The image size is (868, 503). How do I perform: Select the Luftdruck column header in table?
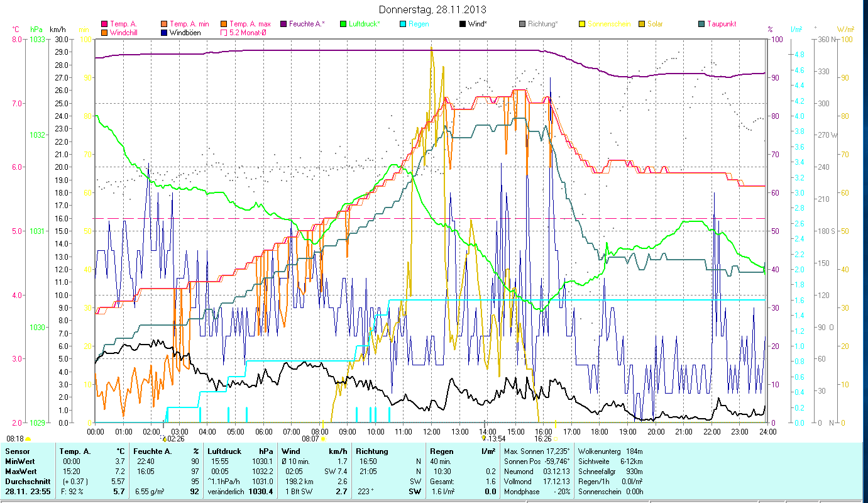point(223,451)
